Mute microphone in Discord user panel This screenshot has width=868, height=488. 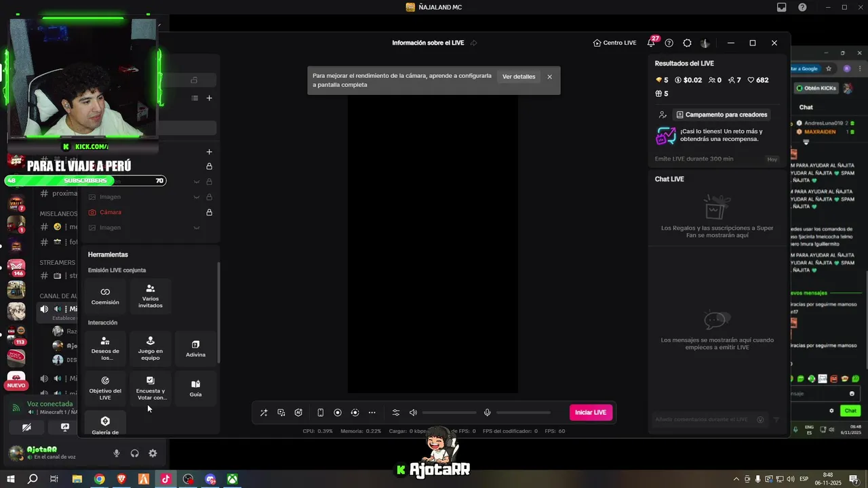(x=117, y=453)
